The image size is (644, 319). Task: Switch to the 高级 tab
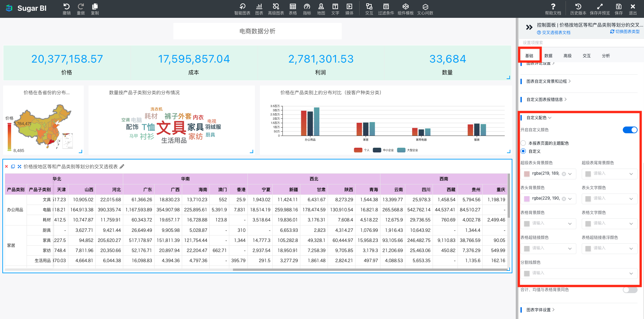568,56
